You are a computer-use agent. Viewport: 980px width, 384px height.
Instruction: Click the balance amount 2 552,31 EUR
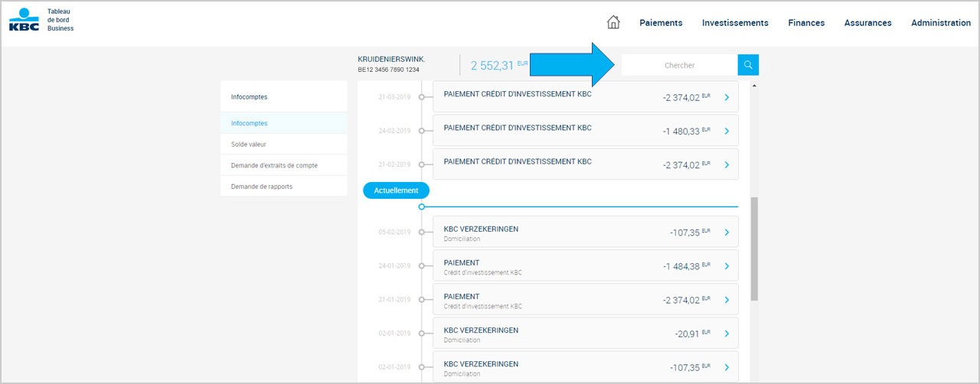(x=499, y=66)
